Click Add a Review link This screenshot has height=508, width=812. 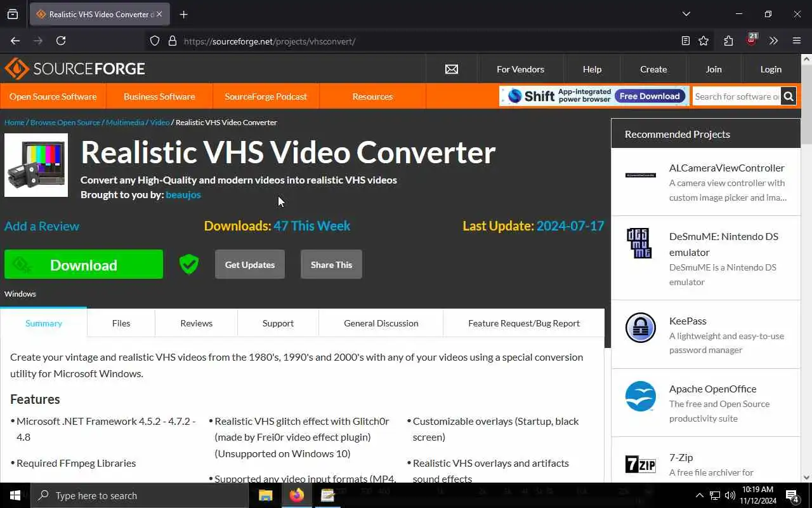click(x=42, y=225)
